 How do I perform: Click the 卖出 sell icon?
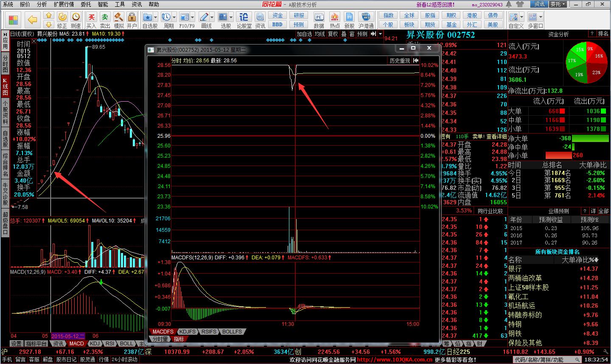tap(105, 20)
